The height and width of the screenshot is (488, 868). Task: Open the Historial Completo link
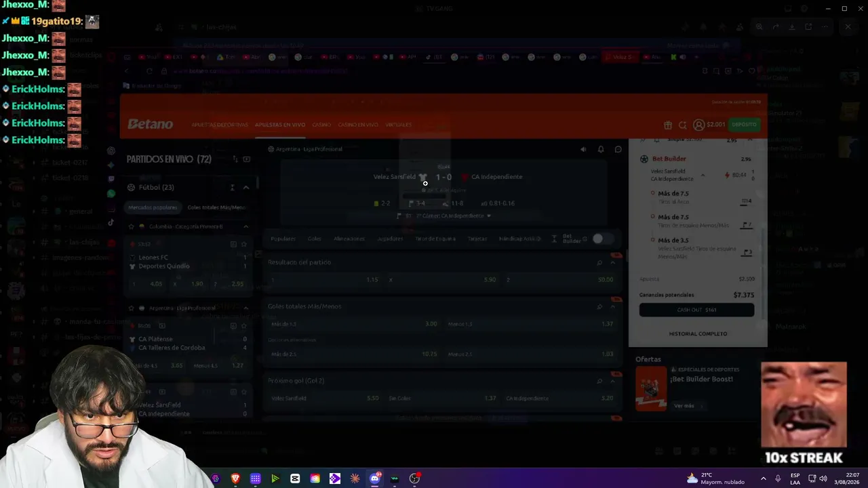698,333
